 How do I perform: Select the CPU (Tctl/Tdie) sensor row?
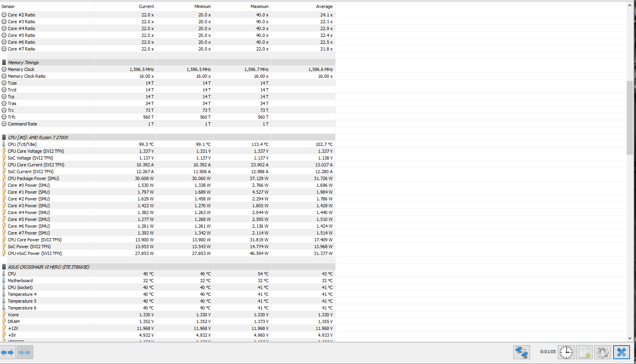[168, 144]
